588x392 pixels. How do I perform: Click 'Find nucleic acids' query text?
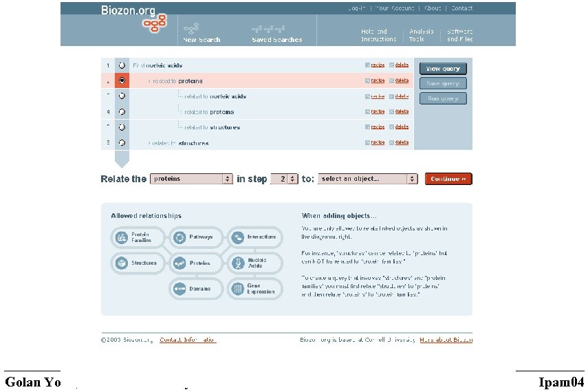(157, 65)
